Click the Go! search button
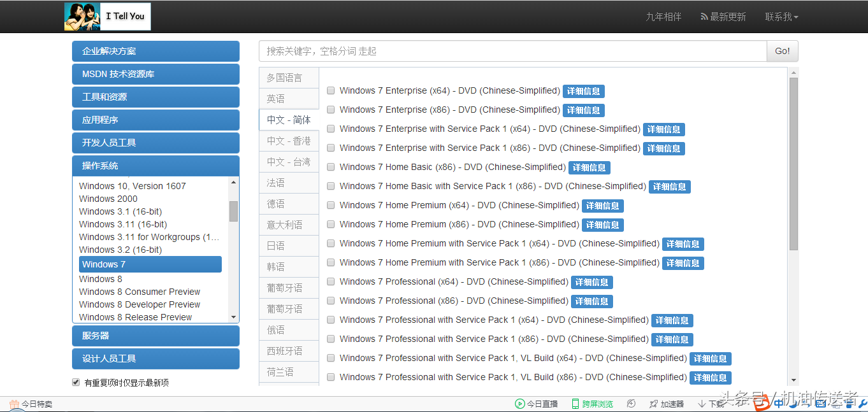Screen dimensions: 868x412 (782, 51)
